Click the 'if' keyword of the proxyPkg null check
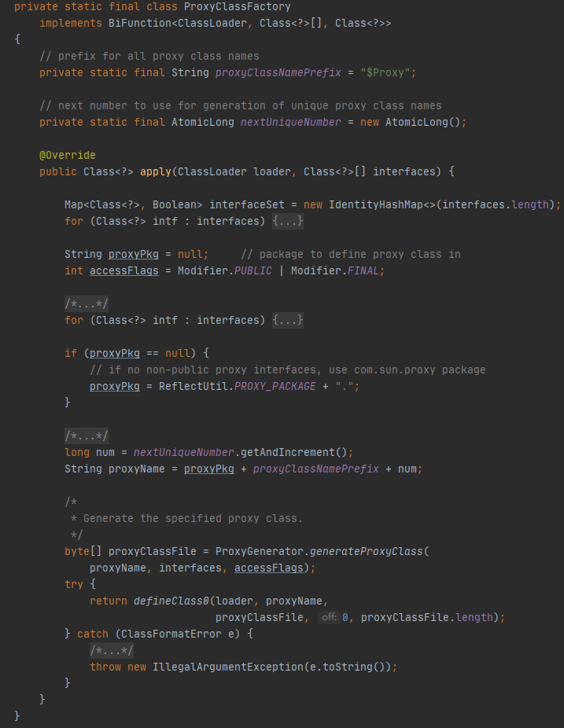 71,353
